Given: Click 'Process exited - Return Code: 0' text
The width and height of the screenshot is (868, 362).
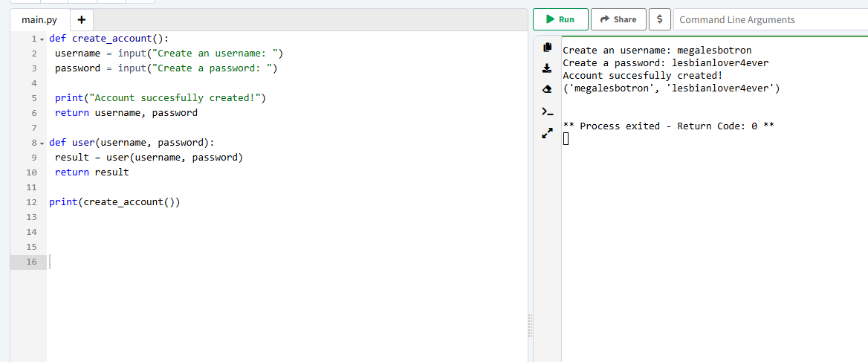Looking at the screenshot, I should click(668, 126).
